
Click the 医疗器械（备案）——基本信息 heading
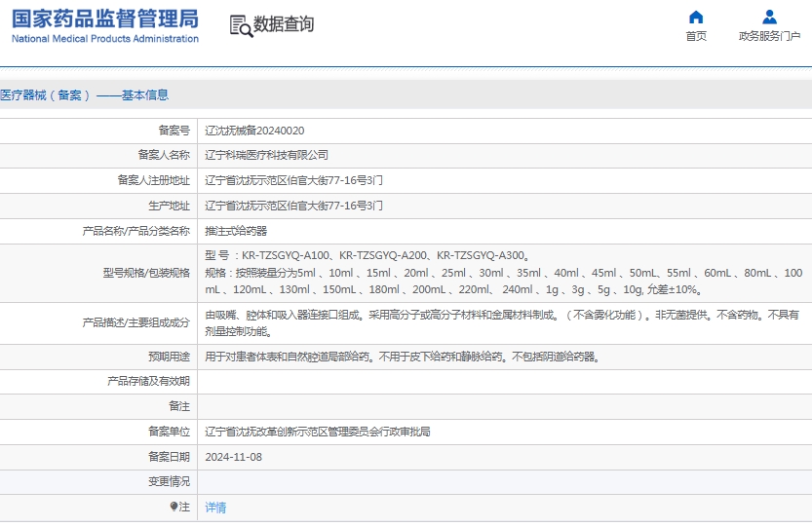(85, 95)
